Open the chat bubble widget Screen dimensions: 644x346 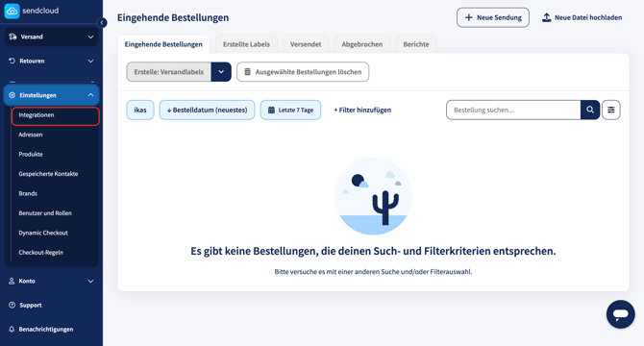621,314
